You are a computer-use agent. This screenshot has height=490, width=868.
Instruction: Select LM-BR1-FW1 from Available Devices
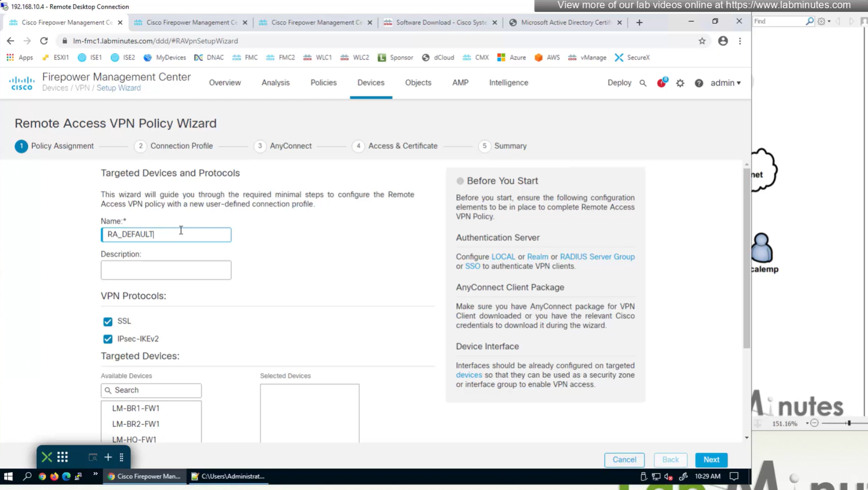point(136,408)
